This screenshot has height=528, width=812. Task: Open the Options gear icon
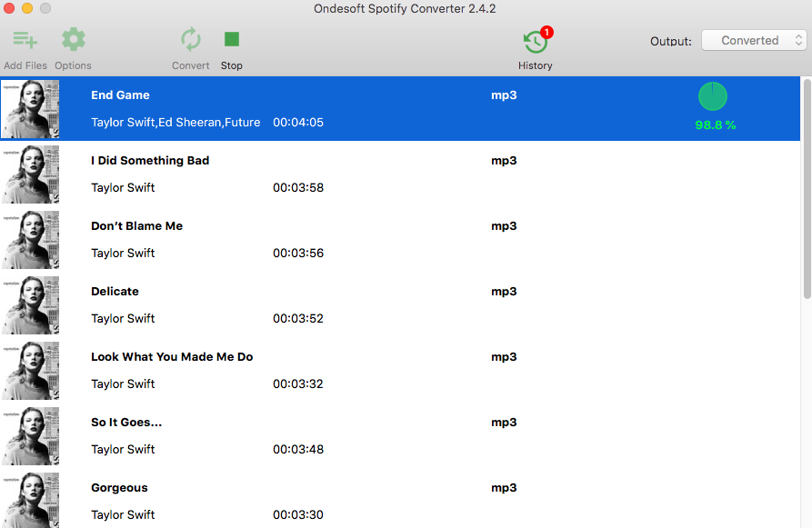click(74, 39)
